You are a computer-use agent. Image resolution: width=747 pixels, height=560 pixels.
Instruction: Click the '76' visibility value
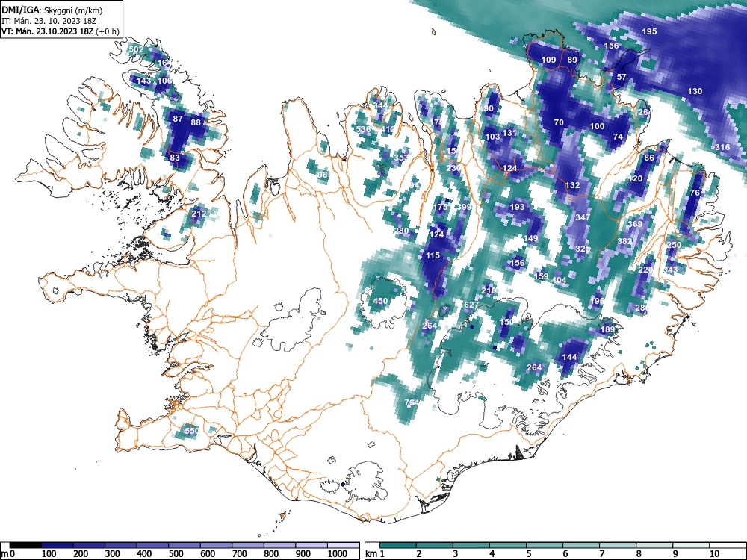coord(695,193)
